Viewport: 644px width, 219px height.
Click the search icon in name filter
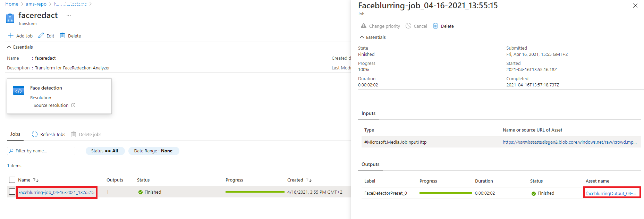[x=11, y=151]
